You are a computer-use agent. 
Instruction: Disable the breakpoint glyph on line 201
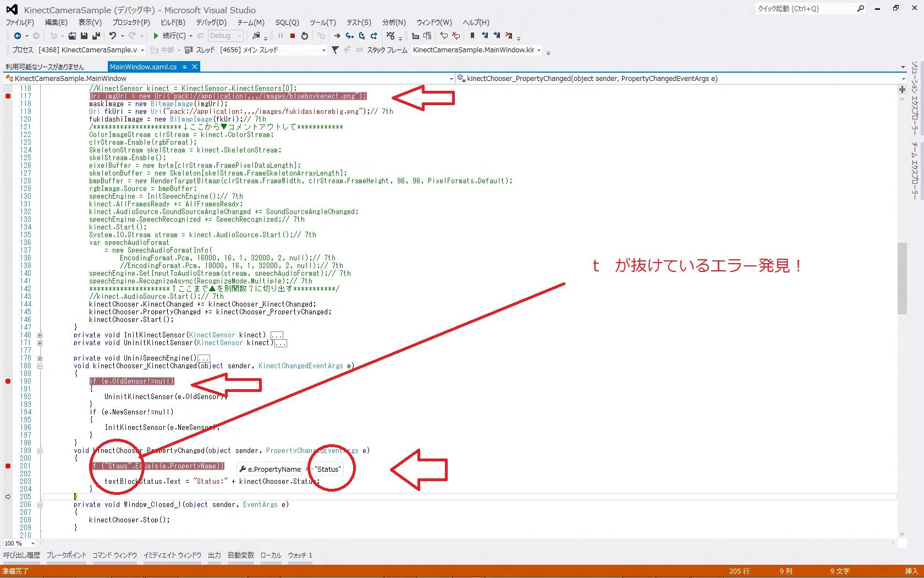(x=8, y=466)
